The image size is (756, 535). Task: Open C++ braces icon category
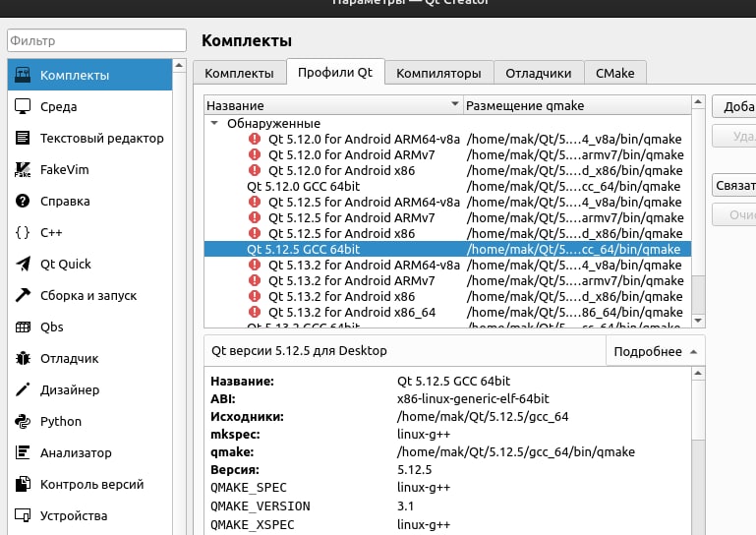pyautogui.click(x=23, y=232)
